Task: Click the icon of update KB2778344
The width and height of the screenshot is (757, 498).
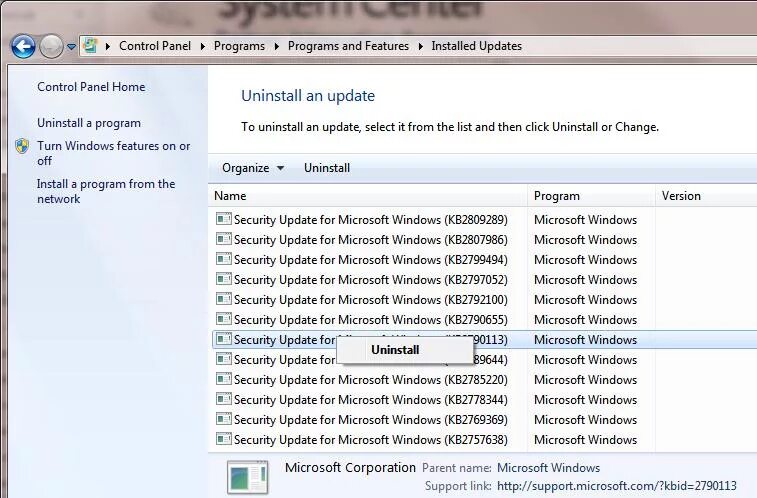Action: tap(224, 400)
